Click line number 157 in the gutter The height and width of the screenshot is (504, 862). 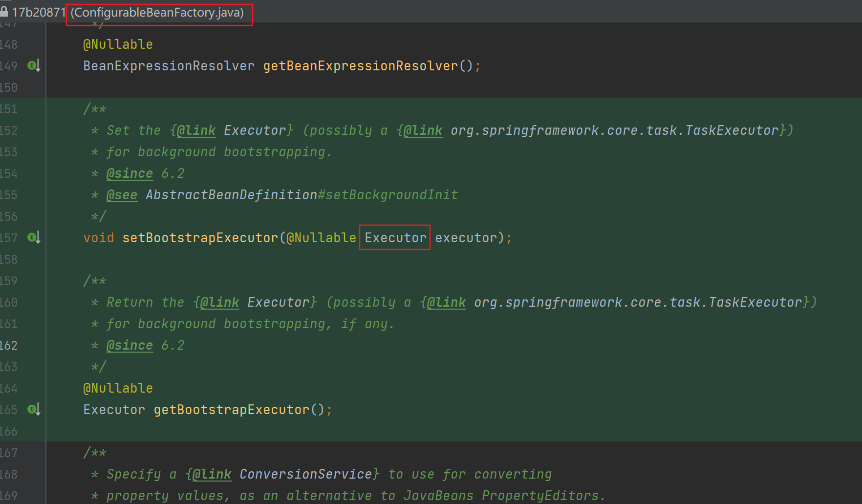click(x=8, y=238)
